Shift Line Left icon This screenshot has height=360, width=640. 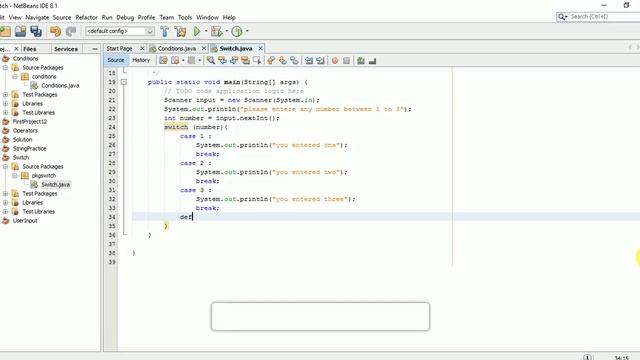tap(309, 61)
